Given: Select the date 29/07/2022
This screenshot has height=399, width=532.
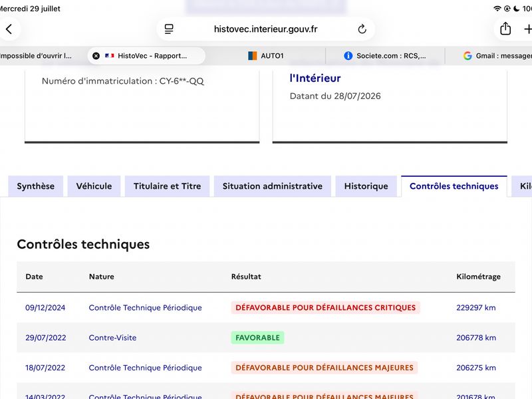Looking at the screenshot, I should coord(46,338).
